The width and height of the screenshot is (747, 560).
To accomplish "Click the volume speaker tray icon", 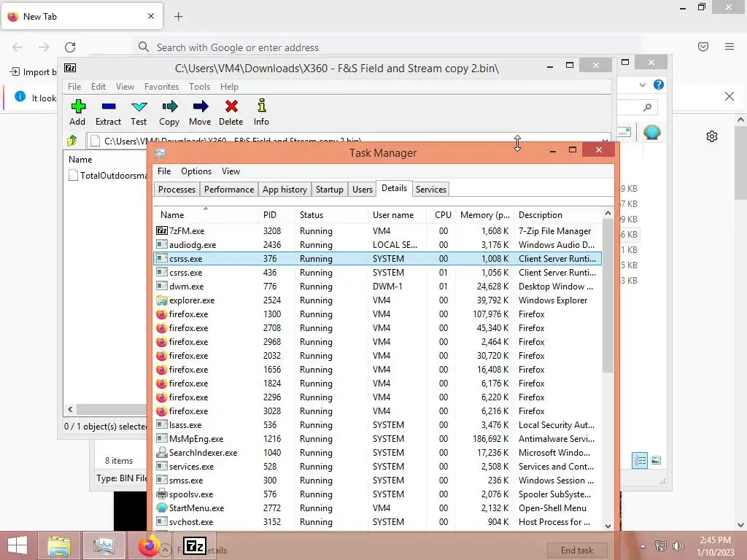I will coord(678,546).
